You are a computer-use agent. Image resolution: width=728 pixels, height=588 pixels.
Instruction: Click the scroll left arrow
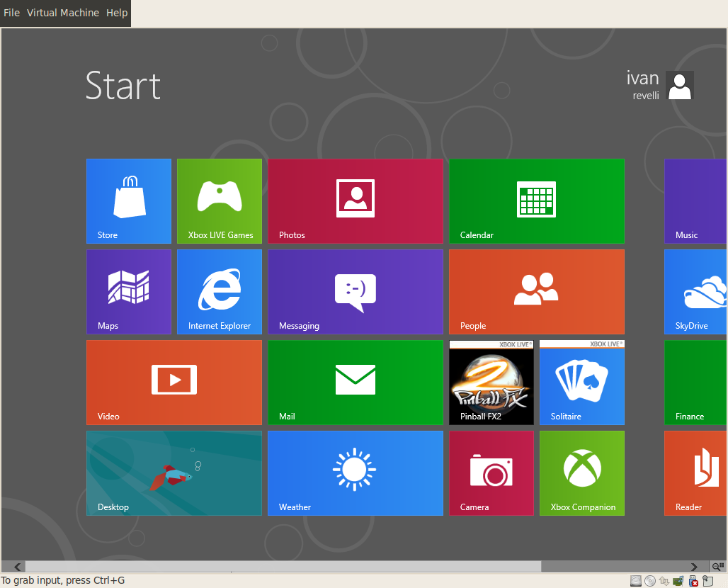17,566
